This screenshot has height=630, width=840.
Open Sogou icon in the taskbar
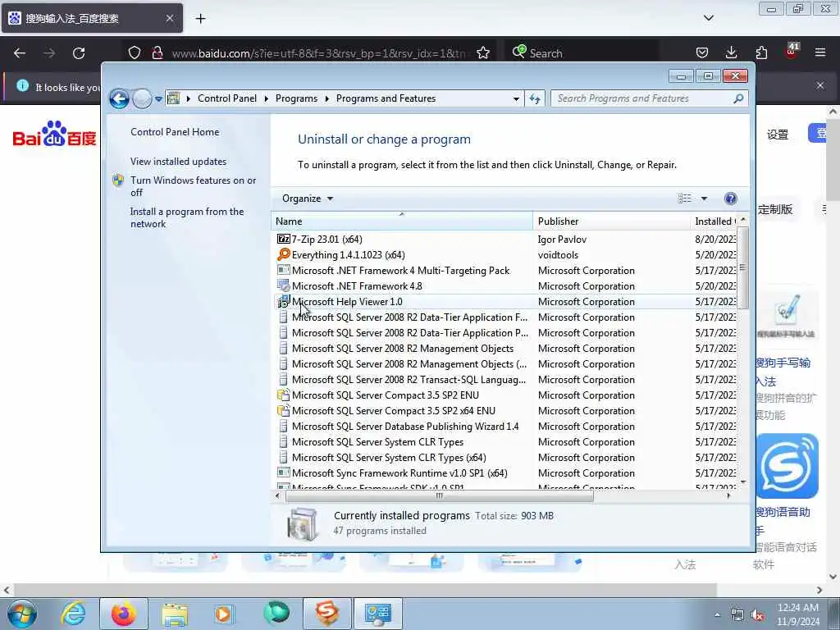[326, 614]
